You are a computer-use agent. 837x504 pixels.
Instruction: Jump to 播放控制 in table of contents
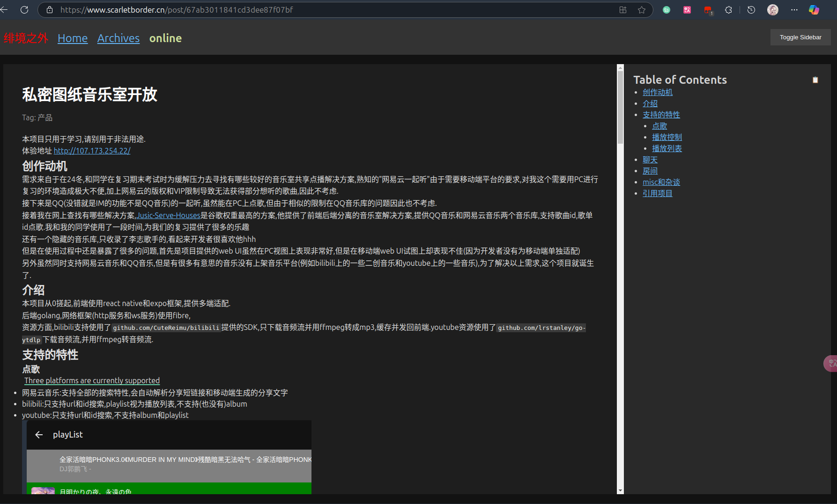coord(667,138)
